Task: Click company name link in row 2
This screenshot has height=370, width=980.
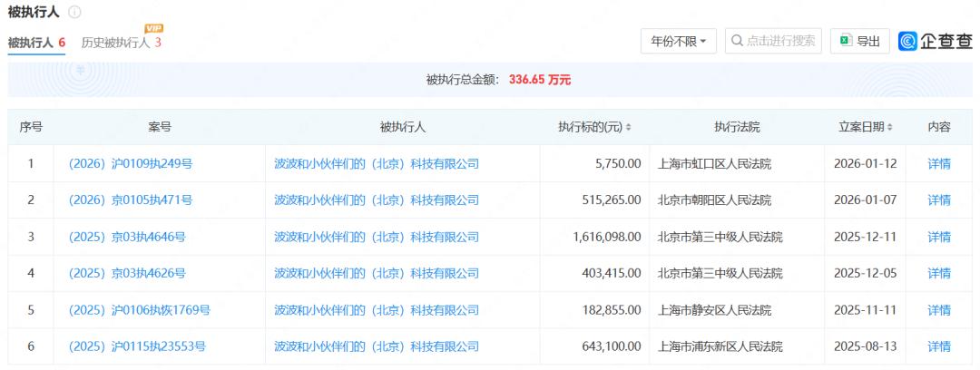Action: point(377,200)
